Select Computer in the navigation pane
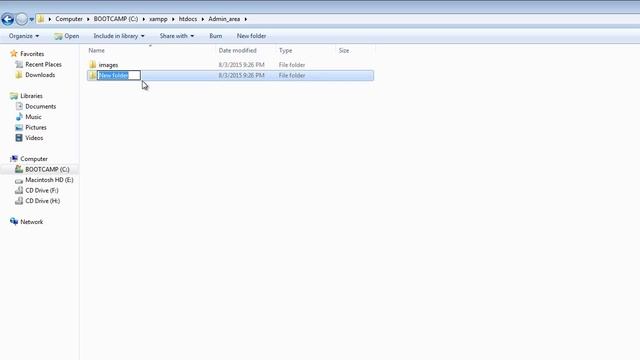This screenshot has width=640, height=360. (x=34, y=159)
